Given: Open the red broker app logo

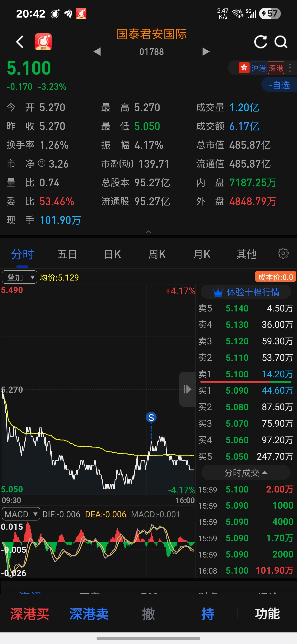Looking at the screenshot, I should click(43, 42).
